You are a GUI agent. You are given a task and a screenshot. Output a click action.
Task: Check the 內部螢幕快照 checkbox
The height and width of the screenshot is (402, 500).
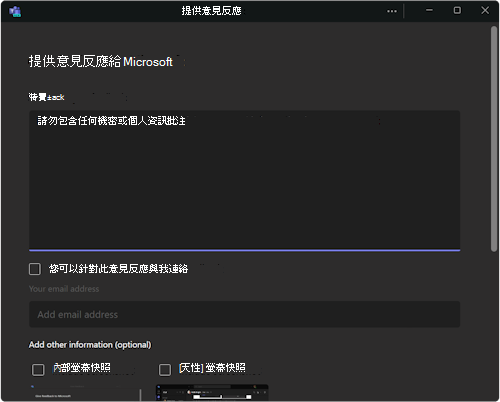[38, 370]
